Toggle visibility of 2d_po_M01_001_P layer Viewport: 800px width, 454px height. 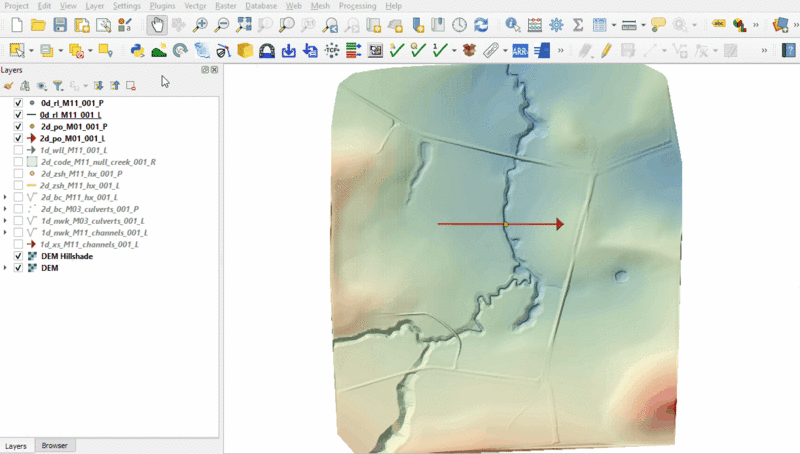18,127
